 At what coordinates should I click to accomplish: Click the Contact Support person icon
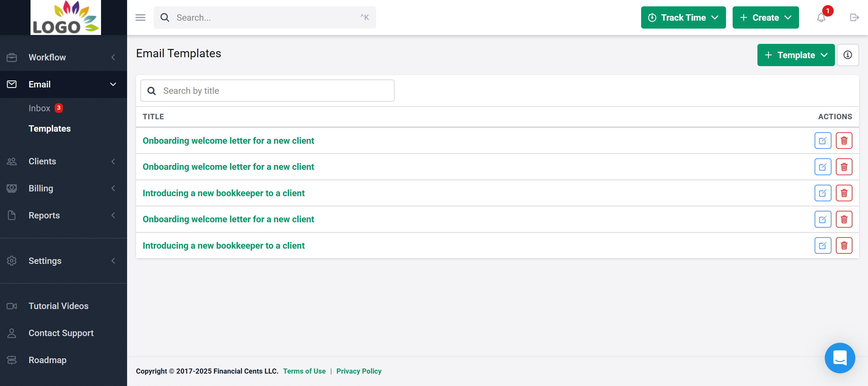coord(12,333)
